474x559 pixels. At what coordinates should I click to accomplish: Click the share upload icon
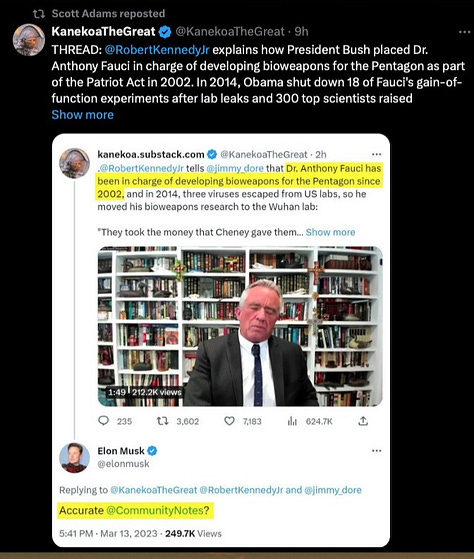click(363, 421)
